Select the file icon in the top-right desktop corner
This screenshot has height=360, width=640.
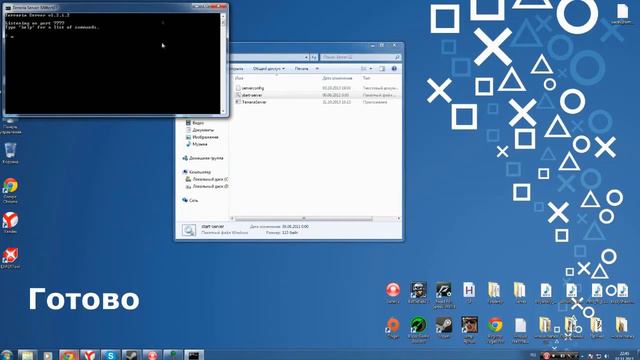[x=622, y=13]
